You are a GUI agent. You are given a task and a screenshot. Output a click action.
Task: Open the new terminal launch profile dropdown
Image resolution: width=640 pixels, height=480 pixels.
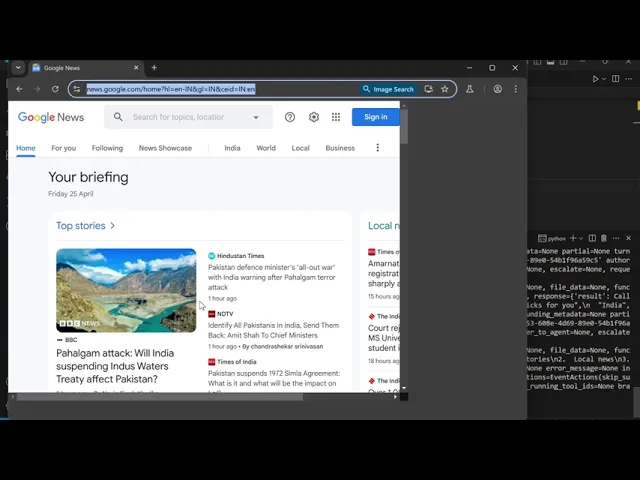(580, 238)
